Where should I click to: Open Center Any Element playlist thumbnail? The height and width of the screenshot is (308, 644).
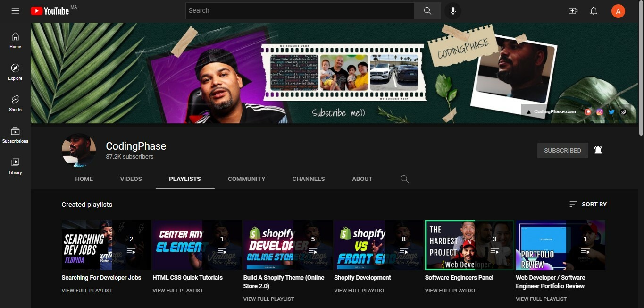click(x=197, y=245)
